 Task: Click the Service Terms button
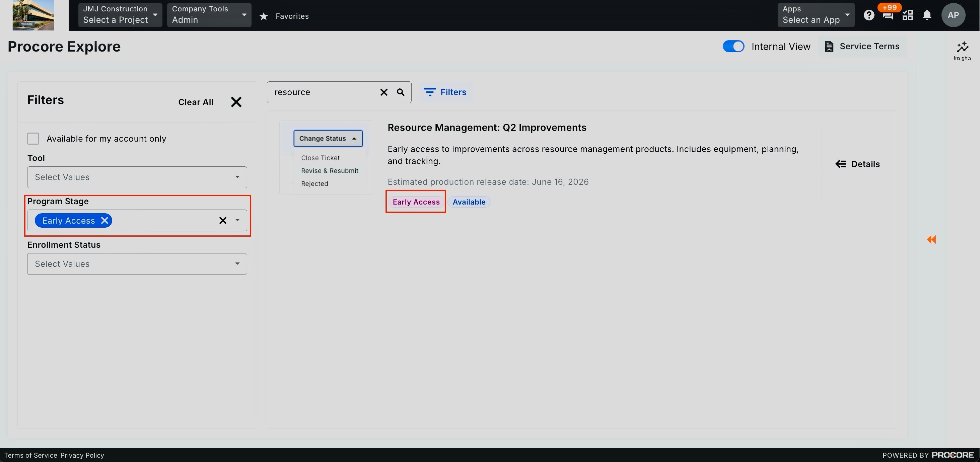click(862, 47)
